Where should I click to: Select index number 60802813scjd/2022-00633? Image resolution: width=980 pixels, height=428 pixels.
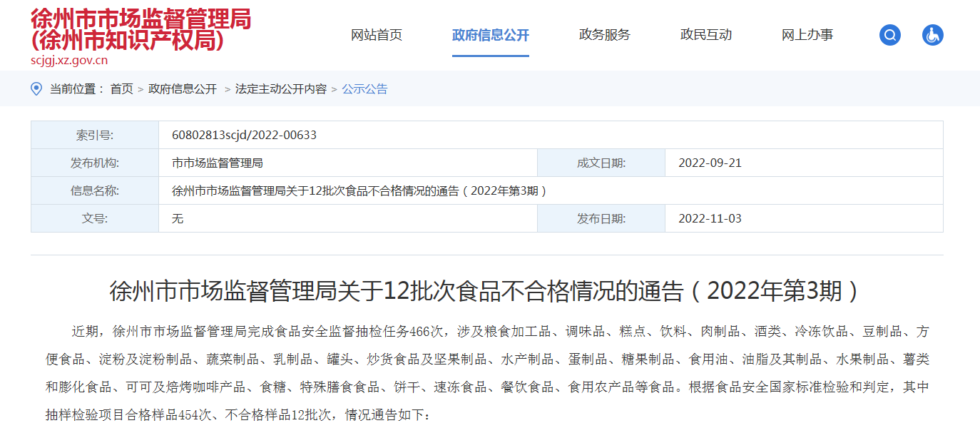pos(245,135)
